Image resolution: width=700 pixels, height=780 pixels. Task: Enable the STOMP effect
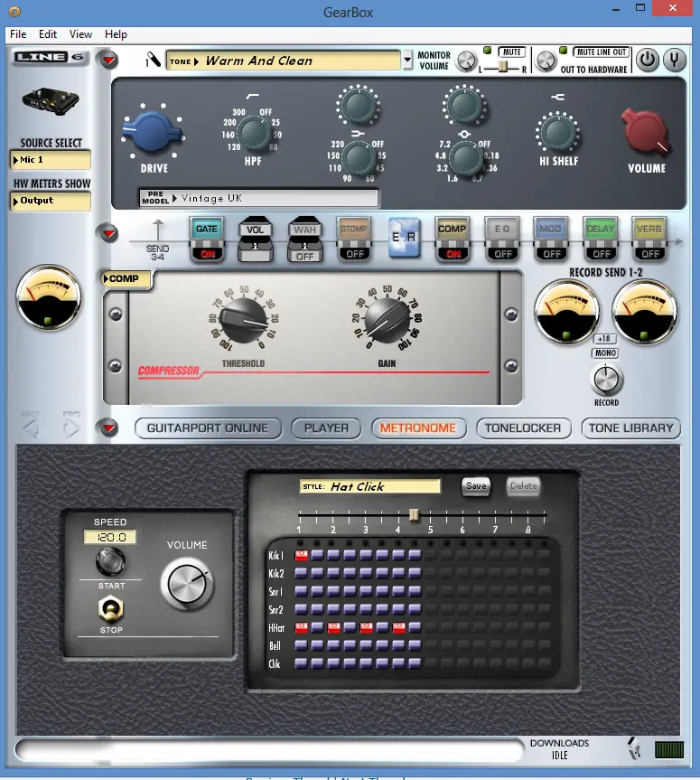pyautogui.click(x=354, y=241)
